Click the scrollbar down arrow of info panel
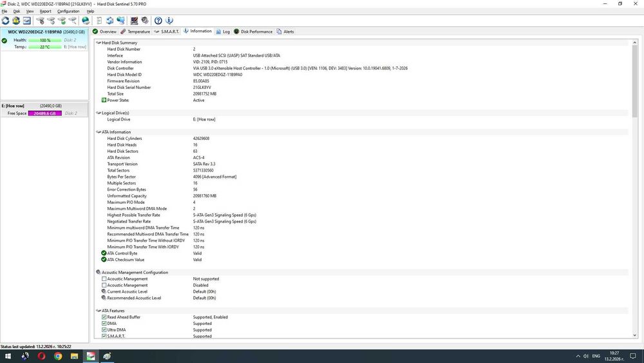 click(634, 335)
